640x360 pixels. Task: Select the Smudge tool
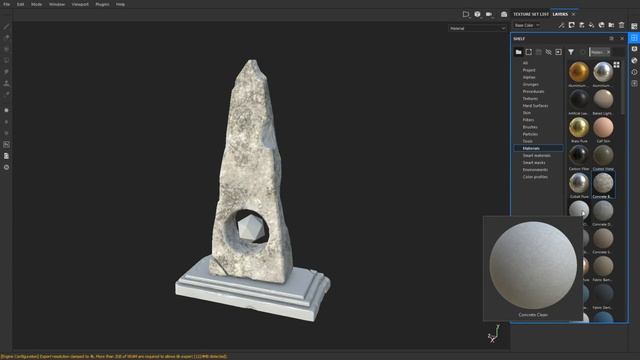click(6, 71)
